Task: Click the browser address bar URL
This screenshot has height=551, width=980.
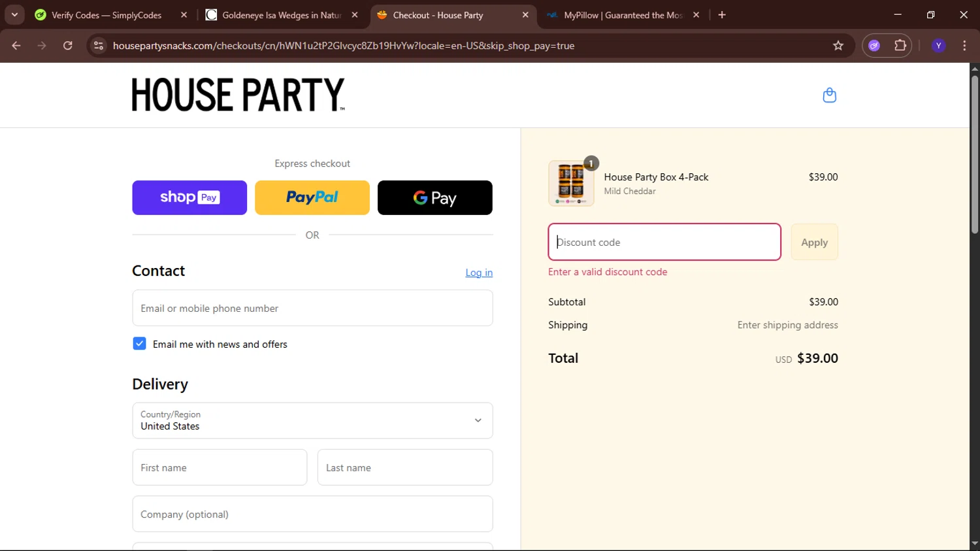Action: point(344,46)
